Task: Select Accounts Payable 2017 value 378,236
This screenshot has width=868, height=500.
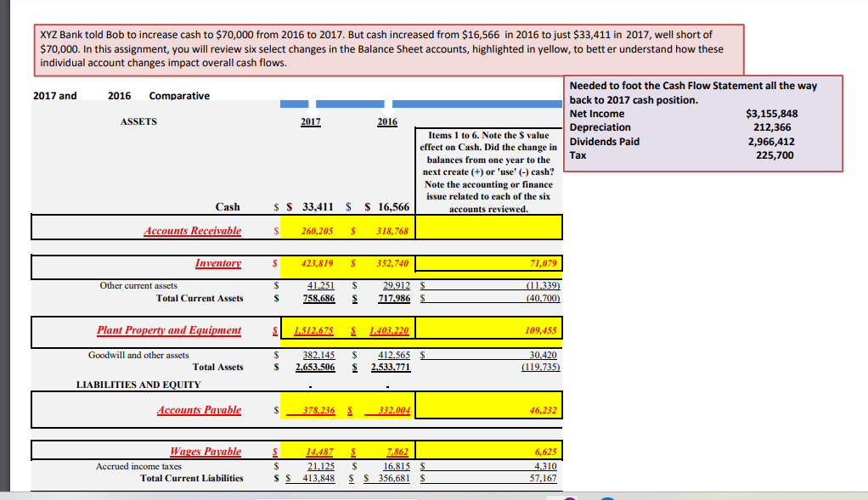Action: click(x=318, y=410)
